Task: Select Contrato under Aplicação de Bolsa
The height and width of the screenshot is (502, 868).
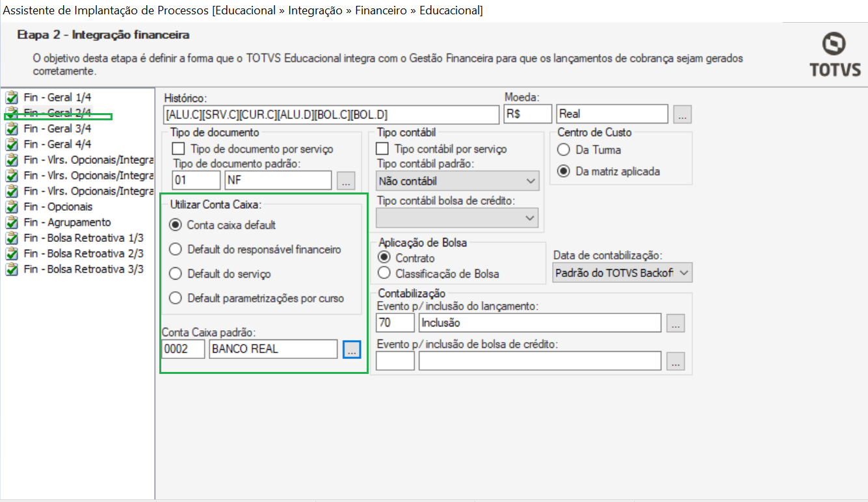Action: coord(384,258)
